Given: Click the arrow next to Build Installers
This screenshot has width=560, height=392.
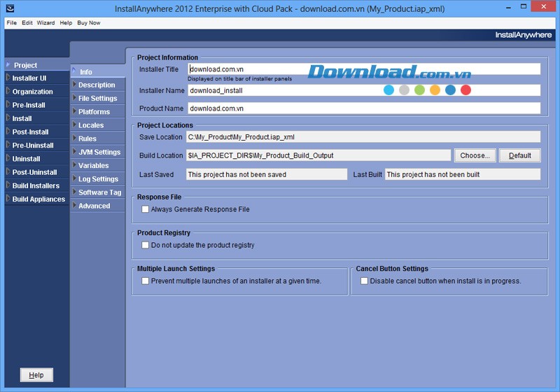Looking at the screenshot, I should [x=8, y=185].
